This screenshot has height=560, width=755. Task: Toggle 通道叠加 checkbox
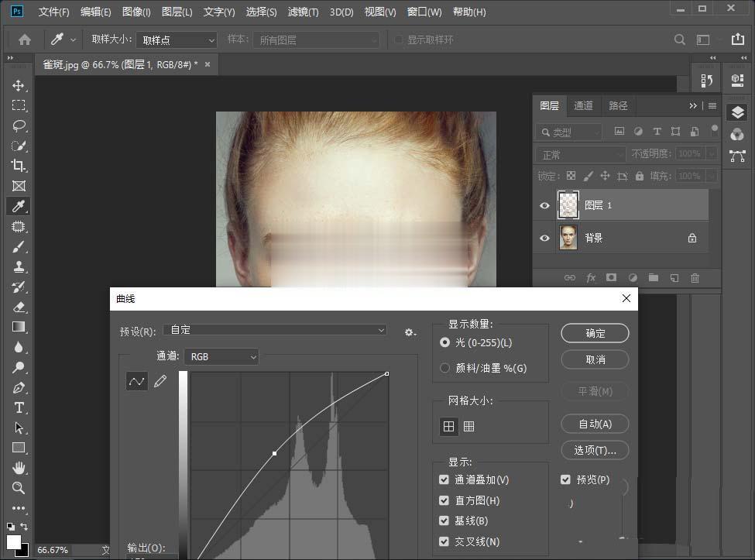click(444, 479)
